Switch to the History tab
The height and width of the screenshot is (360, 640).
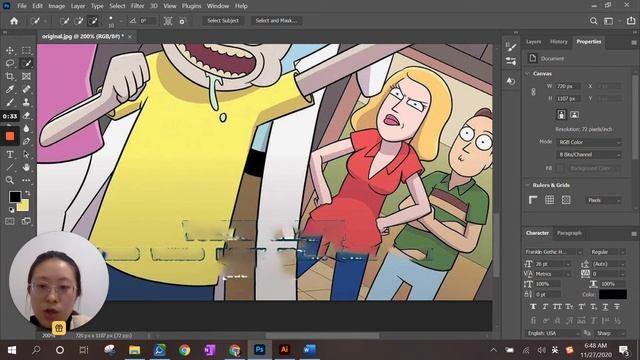coord(559,42)
